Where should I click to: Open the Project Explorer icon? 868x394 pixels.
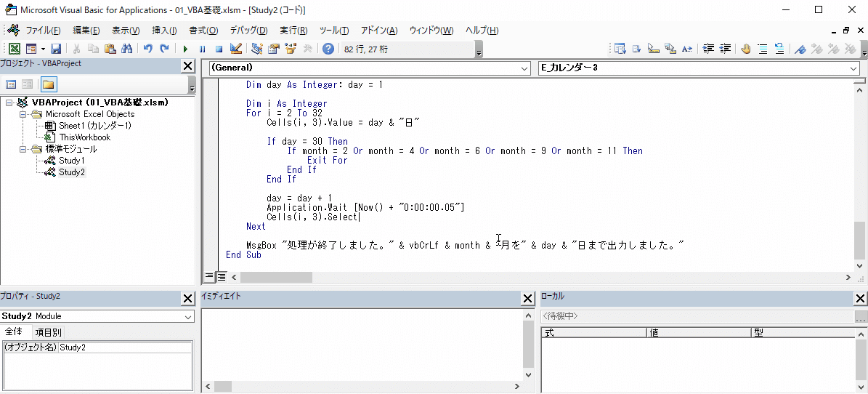point(256,49)
